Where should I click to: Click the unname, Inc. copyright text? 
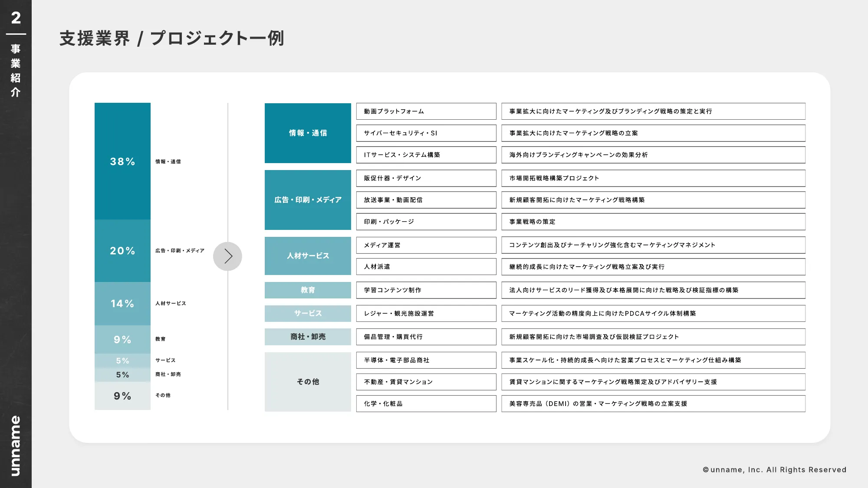pos(774,470)
